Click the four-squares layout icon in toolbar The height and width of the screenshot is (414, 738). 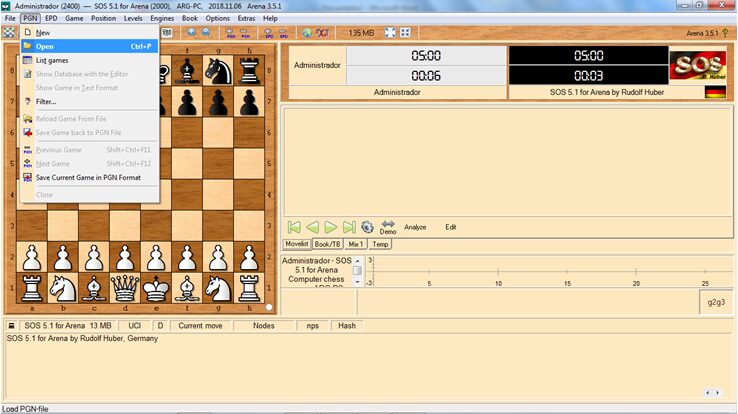[405, 32]
